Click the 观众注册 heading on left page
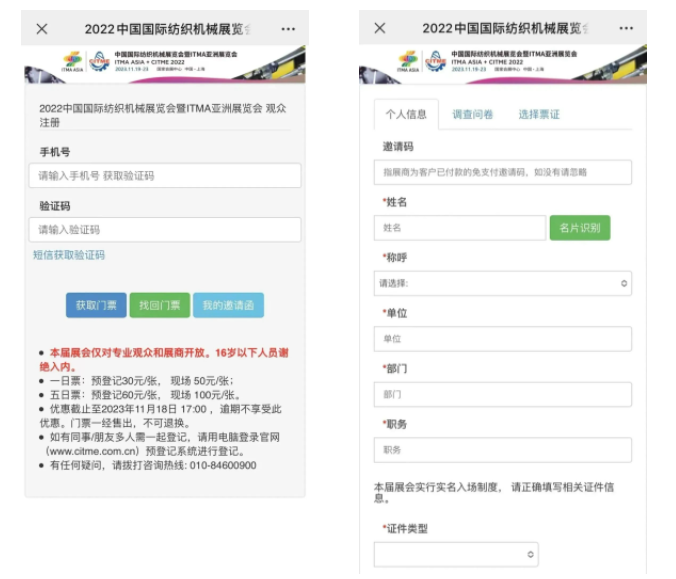 tap(163, 115)
